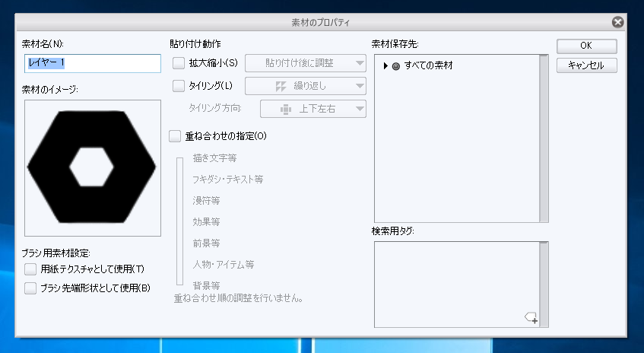Open the 上下左右 tiling direction dropdown
The height and width of the screenshot is (353, 644).
pos(313,109)
